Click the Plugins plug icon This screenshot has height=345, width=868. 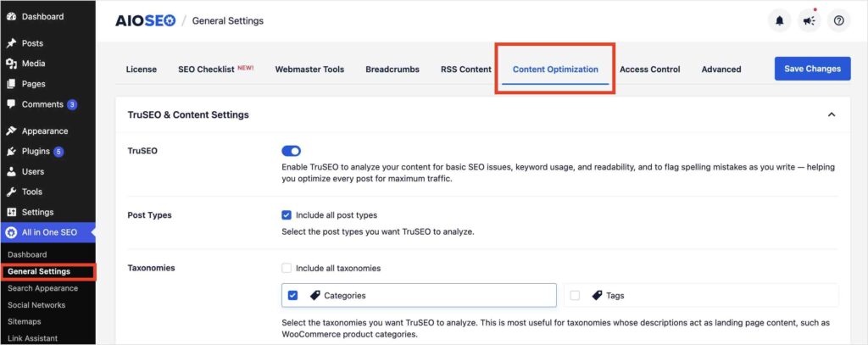pos(10,151)
